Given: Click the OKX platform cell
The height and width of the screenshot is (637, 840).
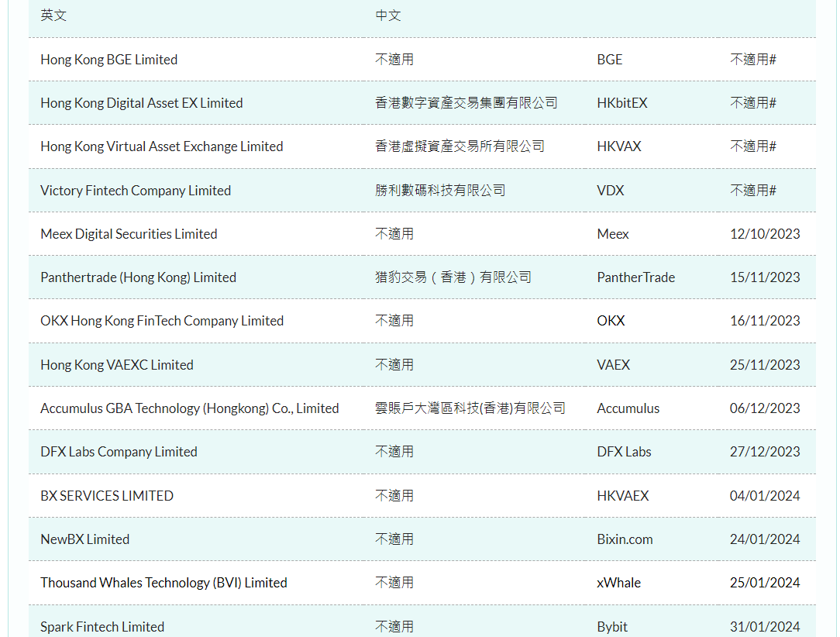Looking at the screenshot, I should pyautogui.click(x=611, y=320).
